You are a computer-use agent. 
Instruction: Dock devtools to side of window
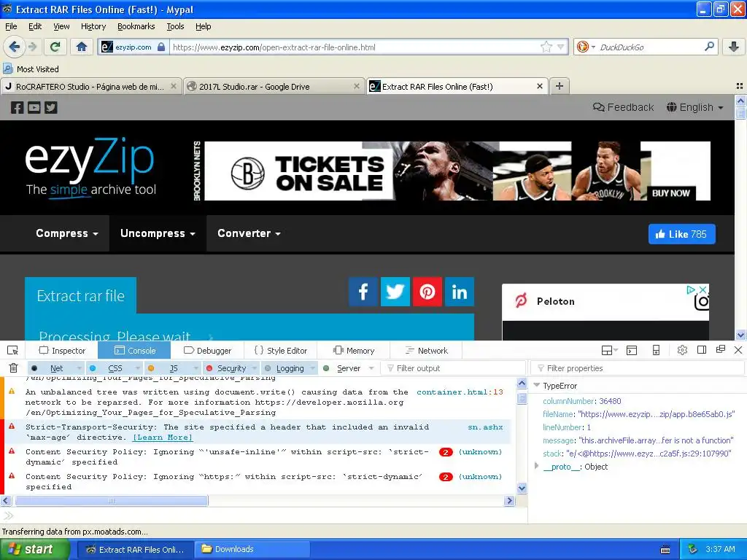click(x=702, y=349)
